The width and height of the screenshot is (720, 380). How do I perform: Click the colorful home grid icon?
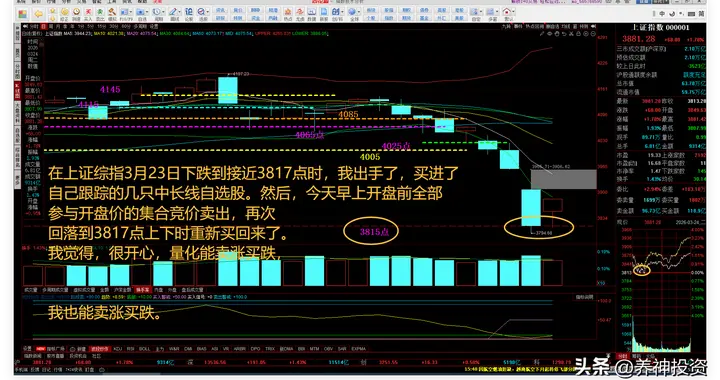(22, 14)
